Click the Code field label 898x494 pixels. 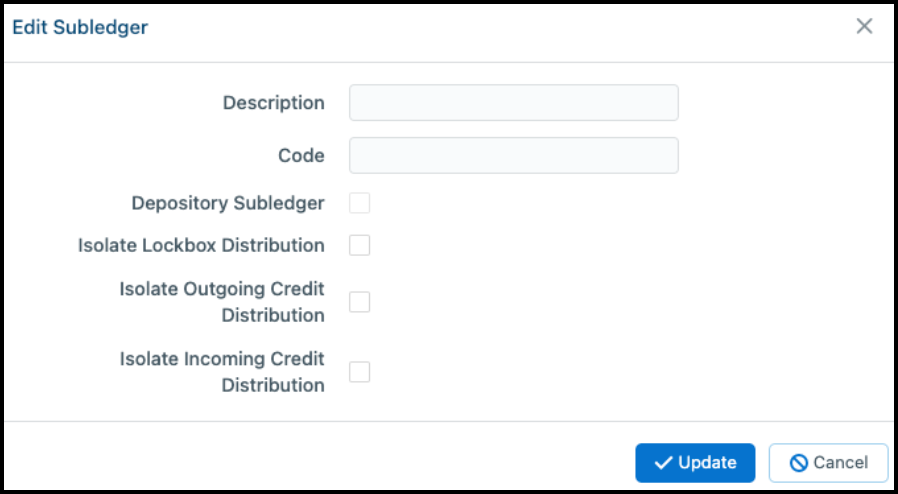tap(301, 156)
